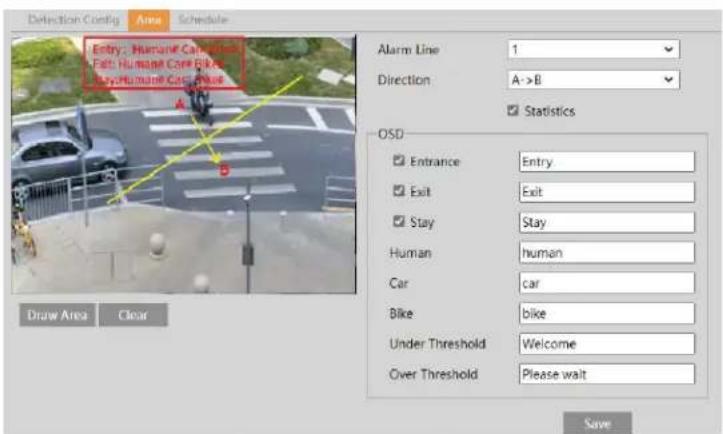Save the area settings

[598, 423]
